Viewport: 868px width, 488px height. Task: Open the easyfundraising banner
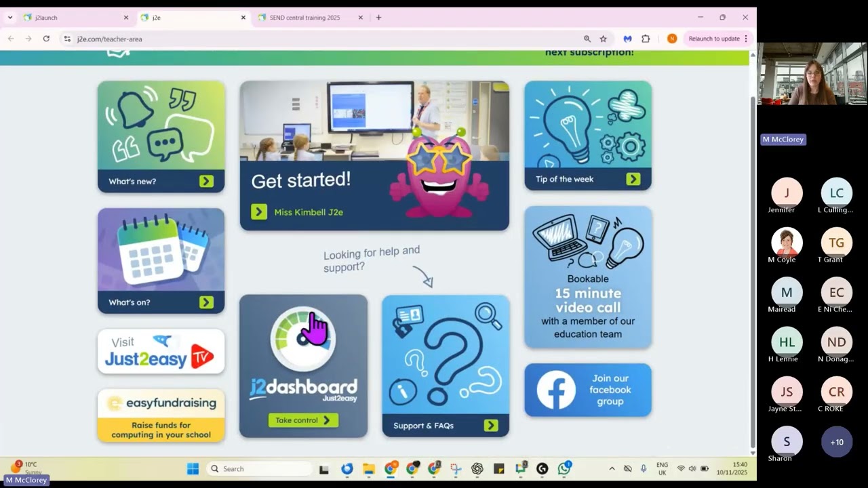pos(161,415)
